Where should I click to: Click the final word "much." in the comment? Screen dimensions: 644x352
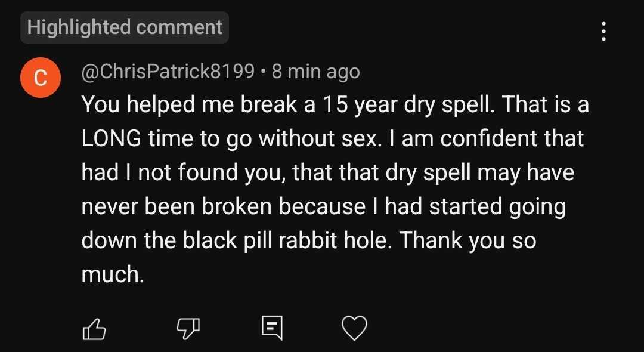point(113,274)
